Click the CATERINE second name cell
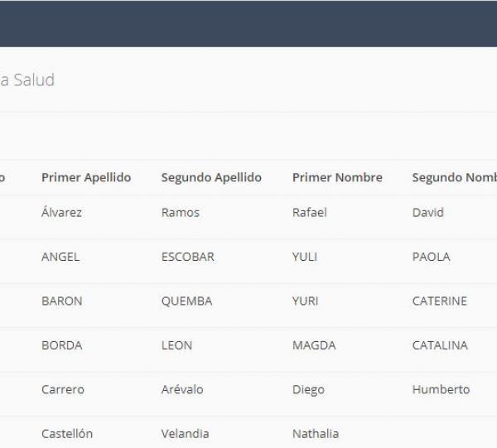This screenshot has height=448, width=497. 440,301
